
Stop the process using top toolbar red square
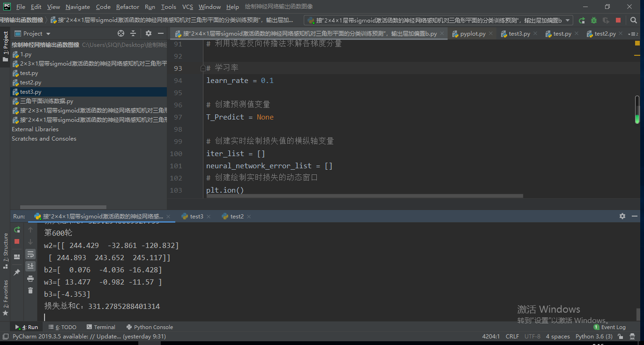[x=618, y=21]
